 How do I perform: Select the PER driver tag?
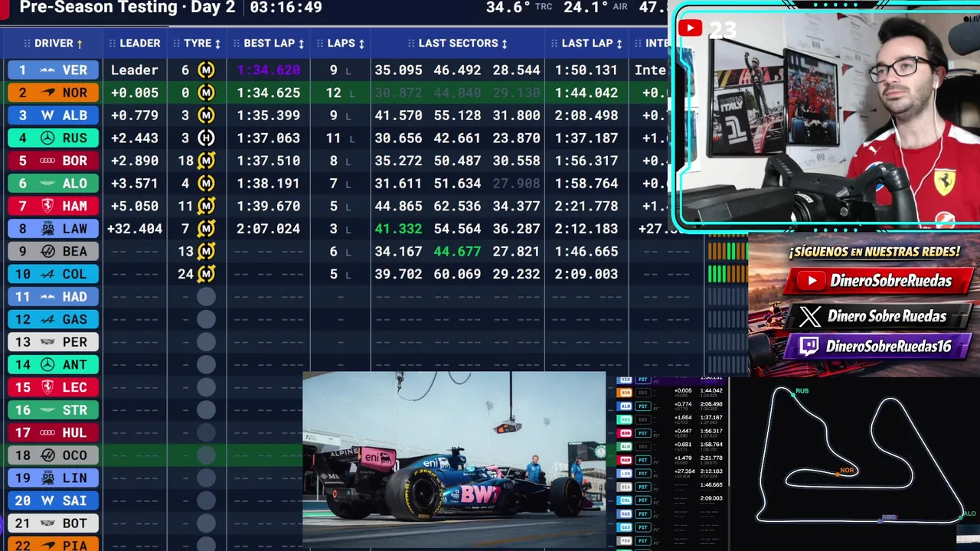[54, 342]
